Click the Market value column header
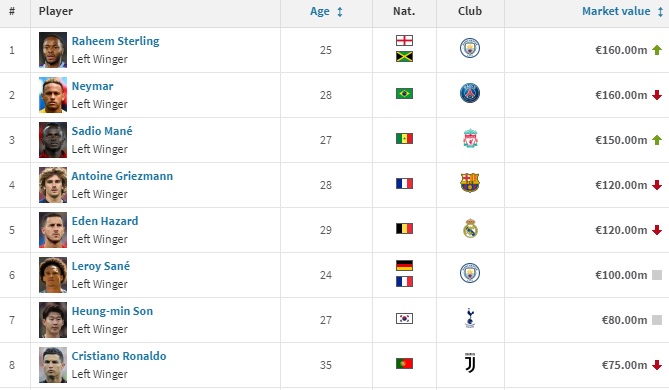 (x=616, y=11)
